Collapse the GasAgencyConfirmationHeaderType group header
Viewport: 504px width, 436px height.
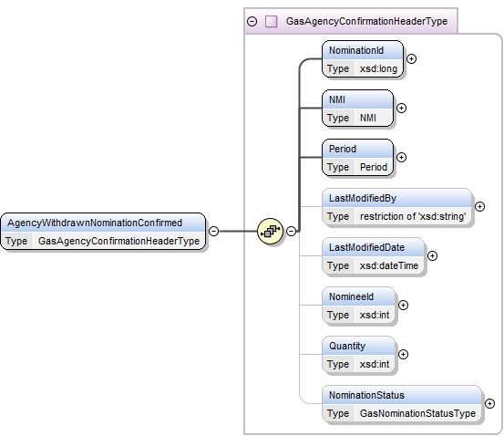[x=252, y=22]
